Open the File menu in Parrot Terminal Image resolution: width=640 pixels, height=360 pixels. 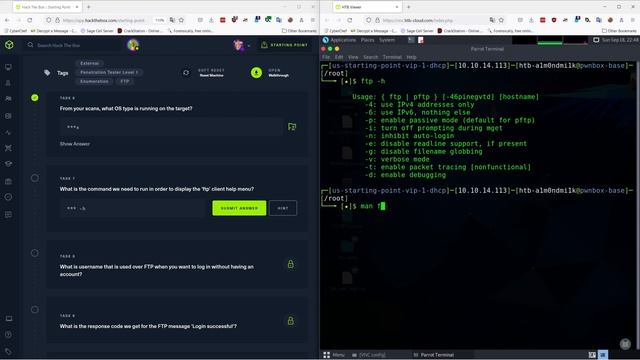[326, 57]
